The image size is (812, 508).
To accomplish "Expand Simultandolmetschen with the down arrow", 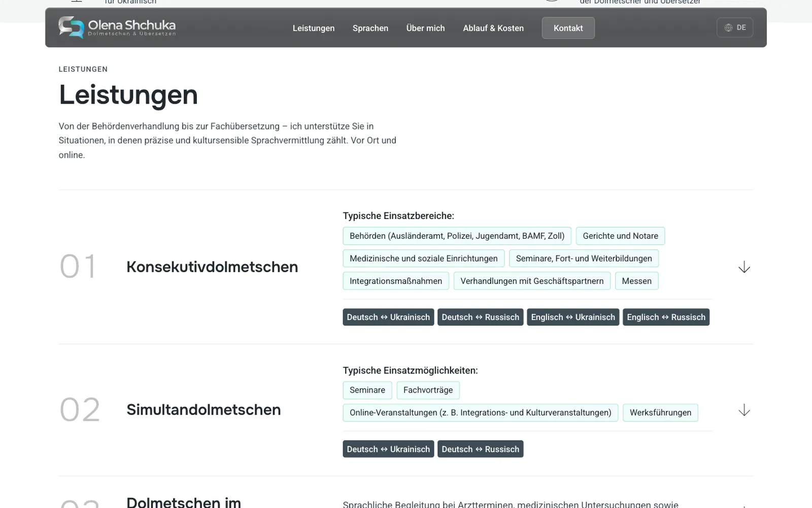I will (744, 410).
